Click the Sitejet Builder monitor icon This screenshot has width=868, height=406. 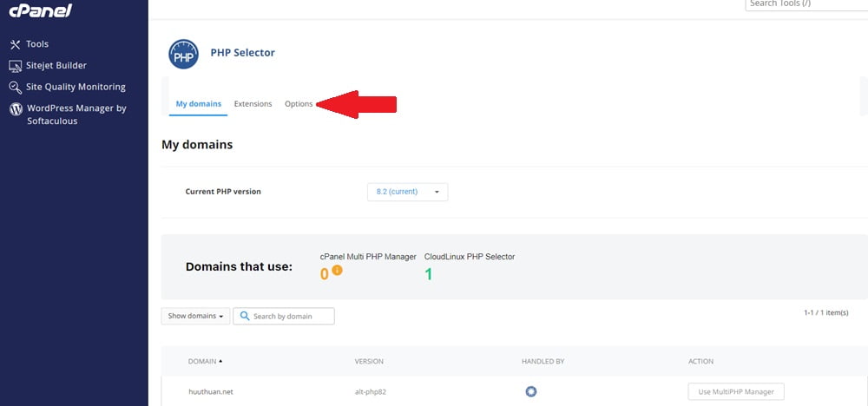coord(16,66)
